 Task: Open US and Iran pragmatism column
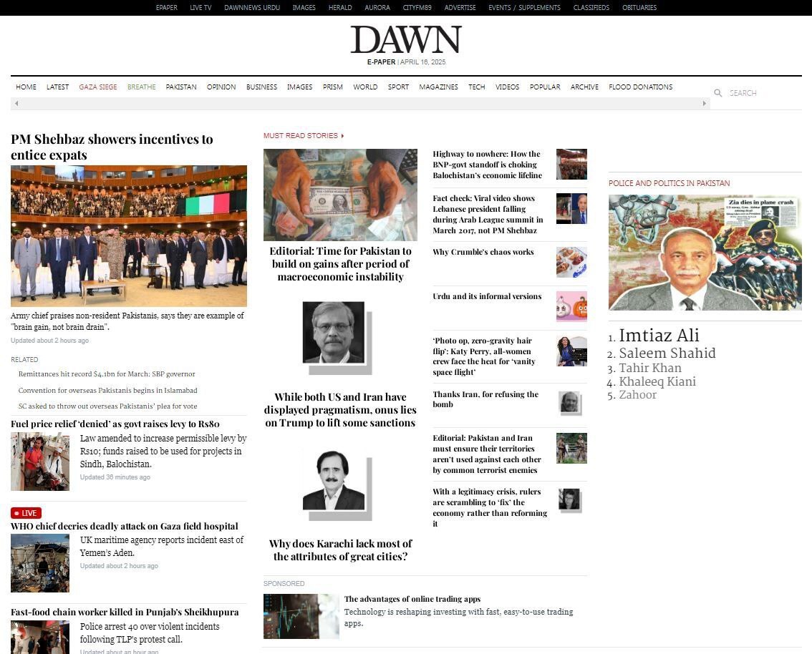point(340,410)
